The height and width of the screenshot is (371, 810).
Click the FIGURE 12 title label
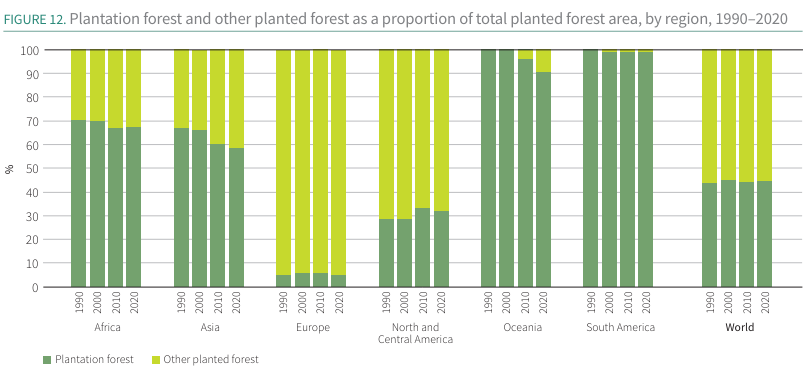35,20
